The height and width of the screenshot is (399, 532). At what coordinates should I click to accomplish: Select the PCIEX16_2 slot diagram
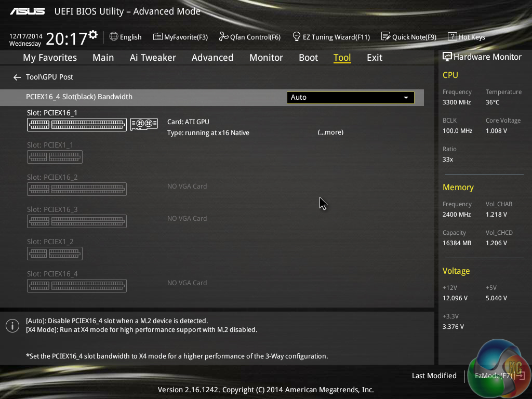tap(77, 189)
